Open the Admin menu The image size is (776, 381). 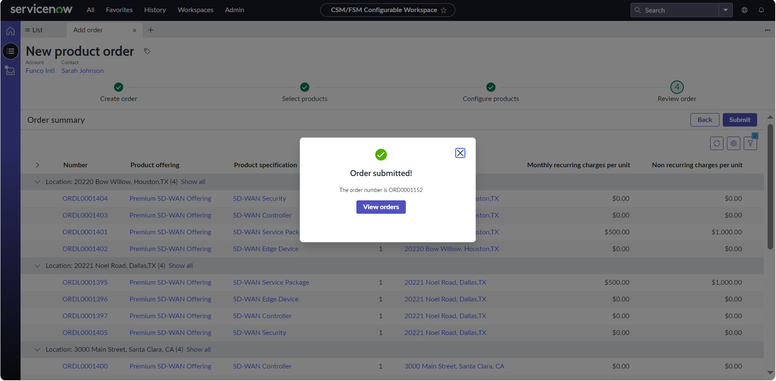pos(234,10)
